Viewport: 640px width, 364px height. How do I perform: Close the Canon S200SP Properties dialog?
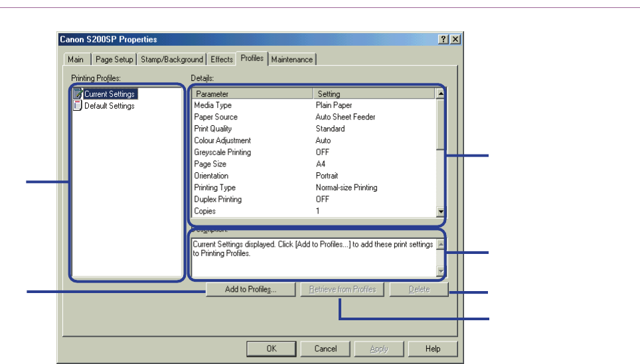455,40
